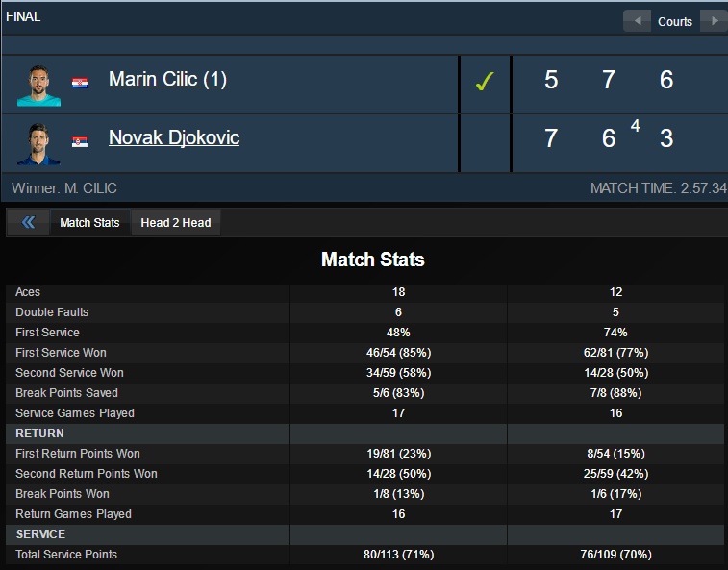Image resolution: width=728 pixels, height=570 pixels.
Task: Click the previous court left arrow
Action: 636,21
